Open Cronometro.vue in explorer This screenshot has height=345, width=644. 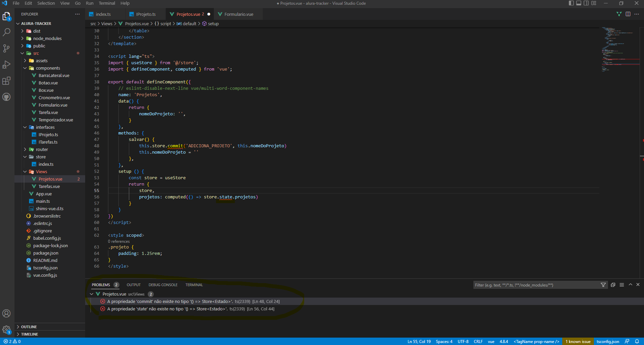pos(54,98)
